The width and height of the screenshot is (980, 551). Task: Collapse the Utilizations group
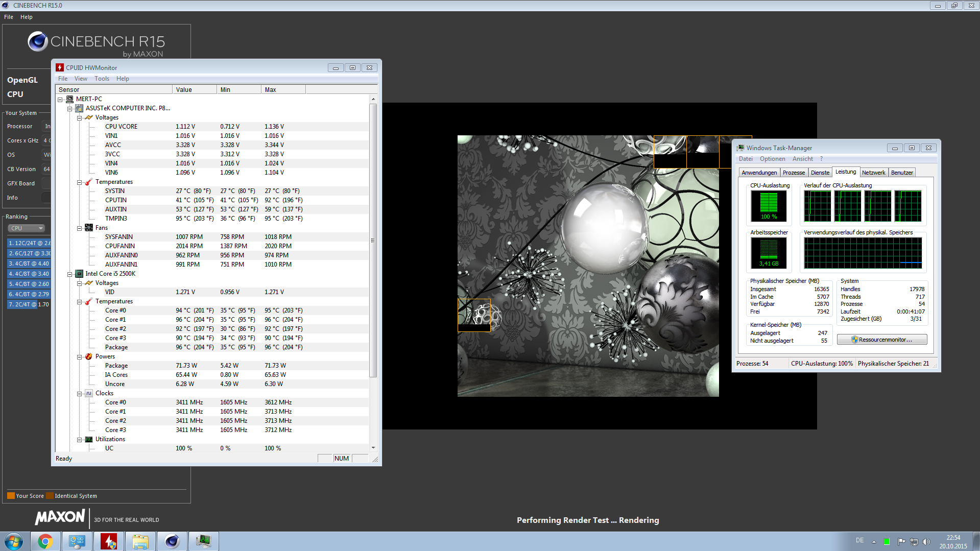click(79, 439)
